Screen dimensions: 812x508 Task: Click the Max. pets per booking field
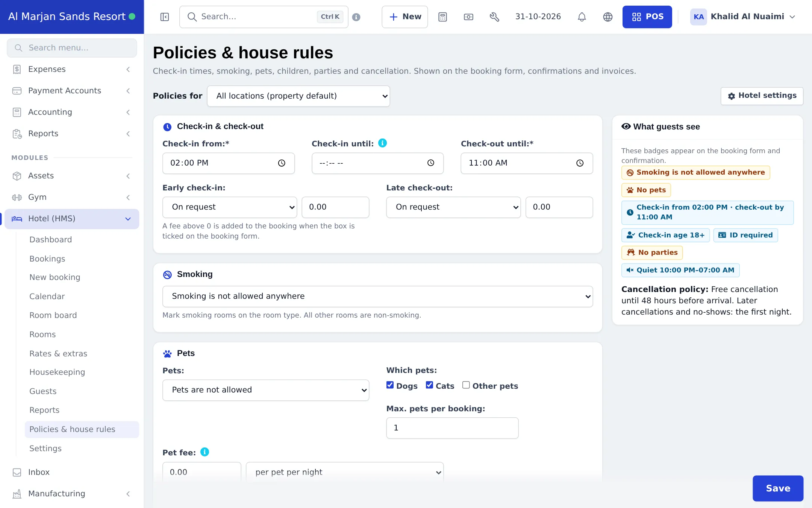point(452,428)
